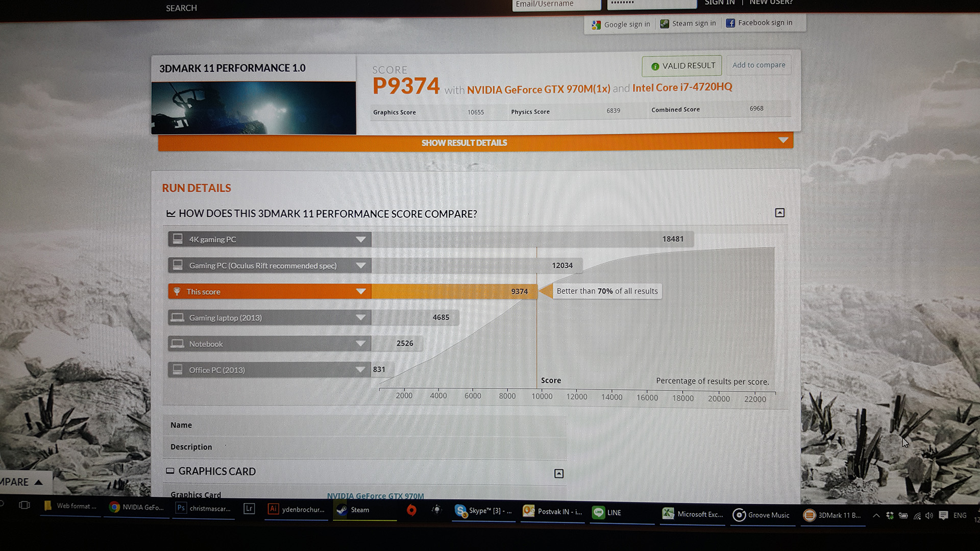Viewport: 980px width, 551px height.
Task: Open the red Origin icon in taskbar
Action: [x=411, y=510]
